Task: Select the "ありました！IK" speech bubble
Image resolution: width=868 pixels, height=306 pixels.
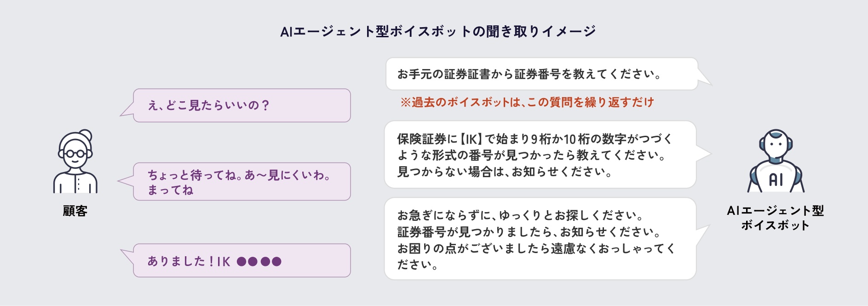Action: (241, 260)
